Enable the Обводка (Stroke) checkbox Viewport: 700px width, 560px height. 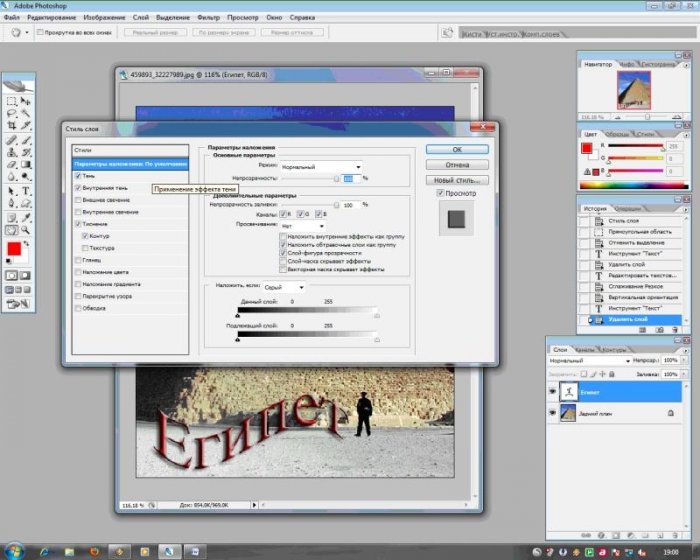(x=78, y=307)
